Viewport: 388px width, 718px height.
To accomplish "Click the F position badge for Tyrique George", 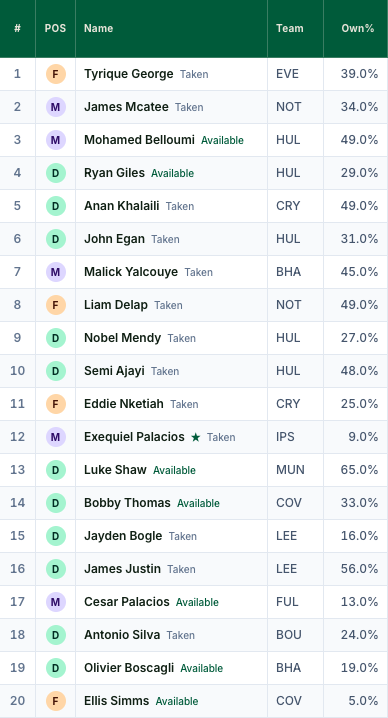I will [x=55, y=74].
